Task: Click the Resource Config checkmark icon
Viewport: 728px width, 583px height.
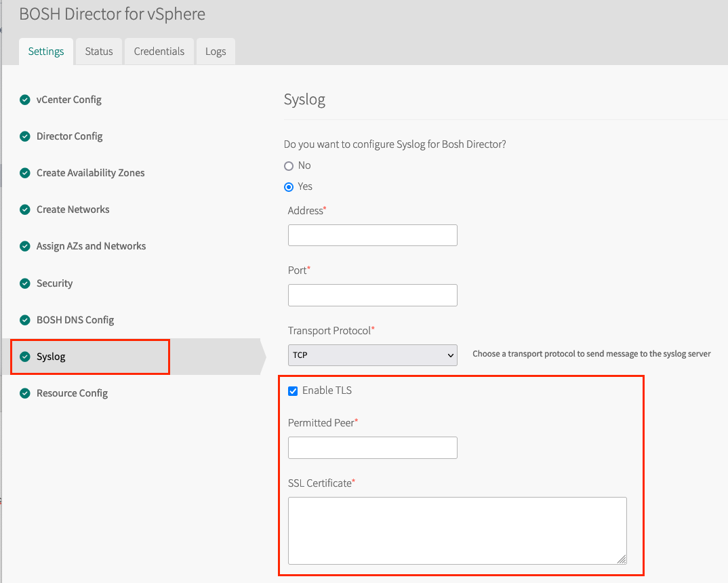Action: point(25,393)
